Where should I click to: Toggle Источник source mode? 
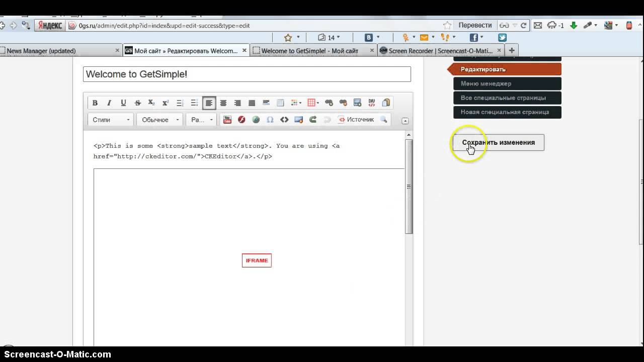click(x=356, y=120)
